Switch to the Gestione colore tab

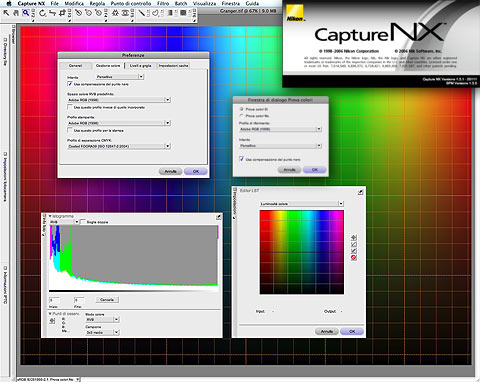point(108,65)
